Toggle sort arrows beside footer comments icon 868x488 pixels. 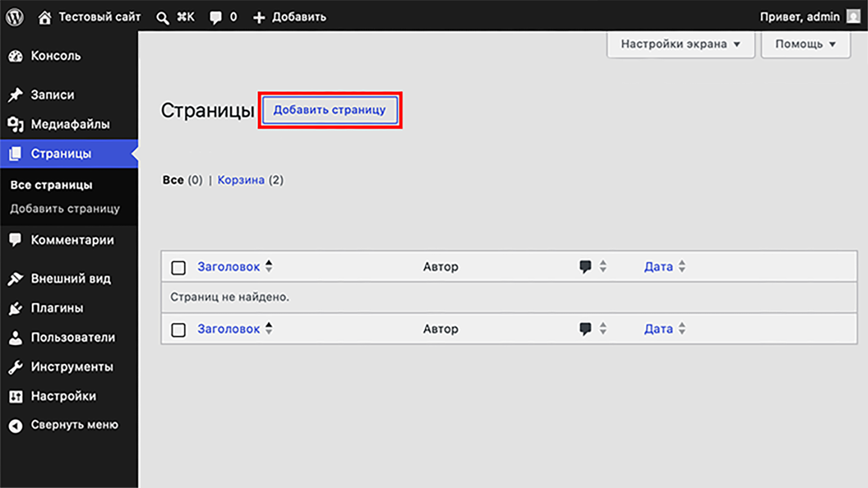click(603, 328)
